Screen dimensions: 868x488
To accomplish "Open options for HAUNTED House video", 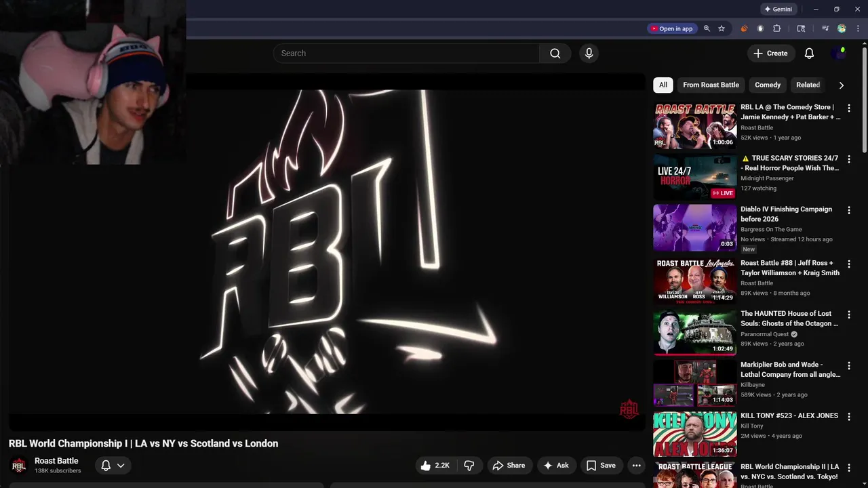I will pos(848,314).
